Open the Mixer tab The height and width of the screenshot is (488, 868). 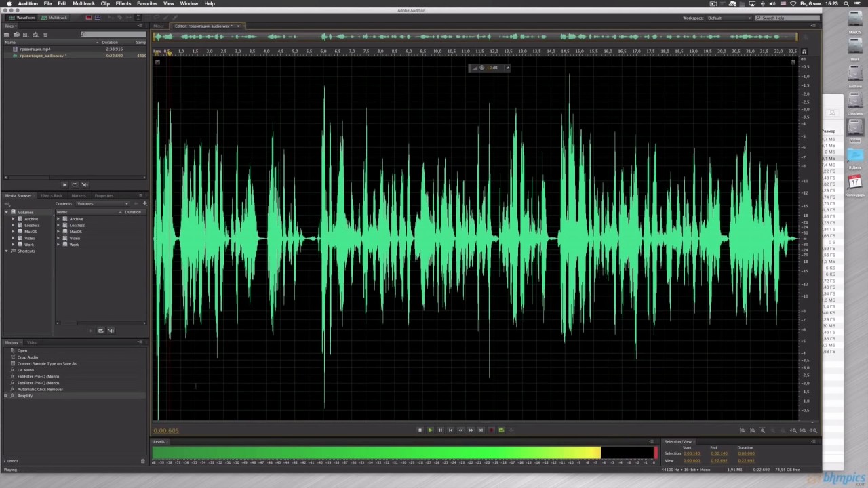[x=159, y=26]
